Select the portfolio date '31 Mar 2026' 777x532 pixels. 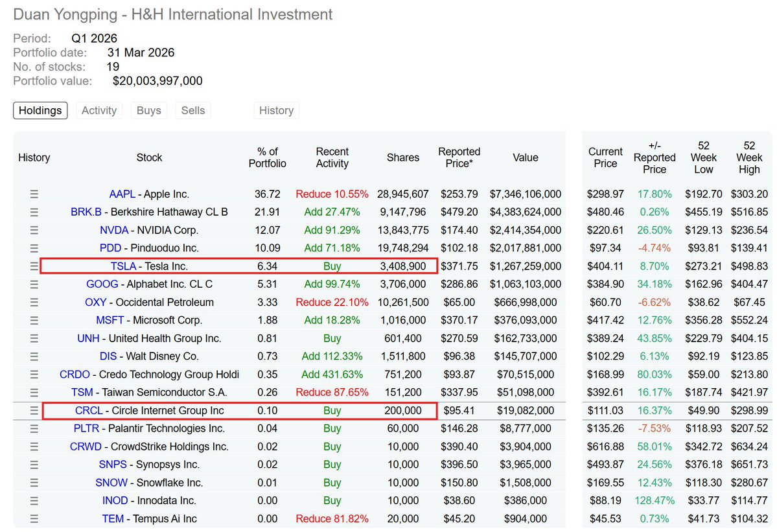141,52
